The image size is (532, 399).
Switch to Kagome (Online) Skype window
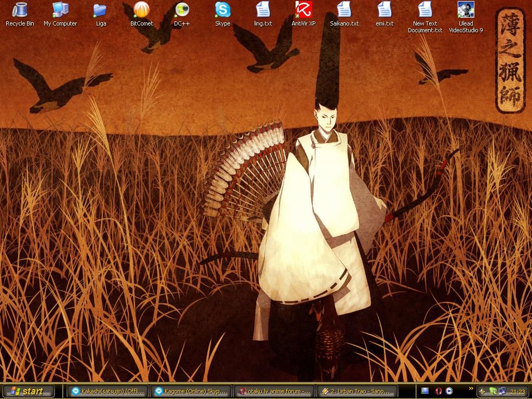click(x=191, y=391)
